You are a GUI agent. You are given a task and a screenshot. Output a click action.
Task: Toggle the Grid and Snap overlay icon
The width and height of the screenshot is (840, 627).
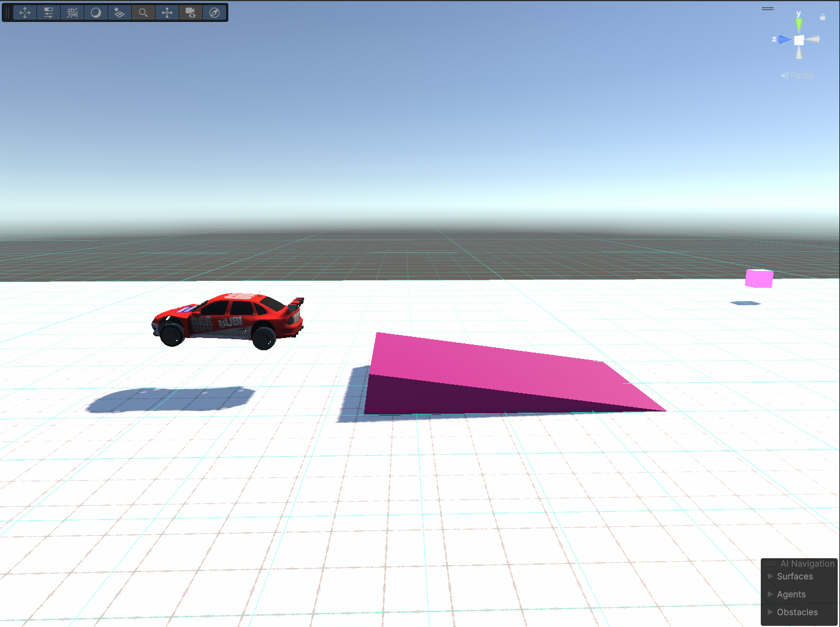[72, 13]
